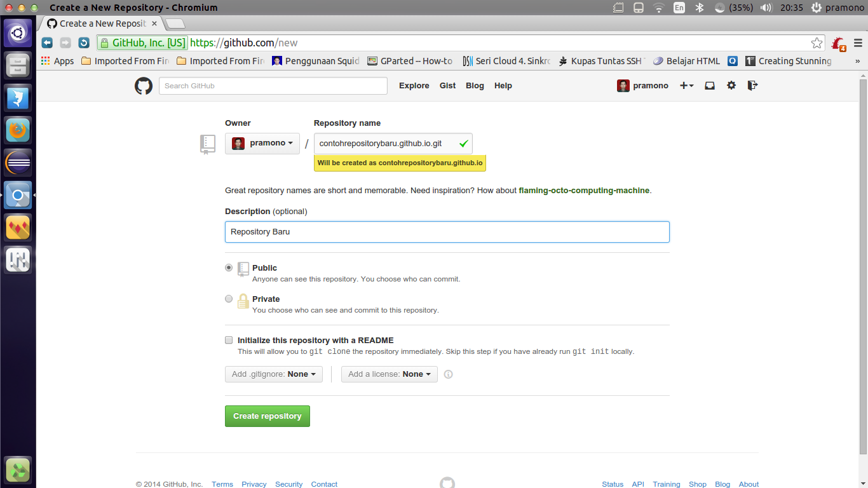
Task: Show more bookmarks with the chevron
Action: point(857,61)
